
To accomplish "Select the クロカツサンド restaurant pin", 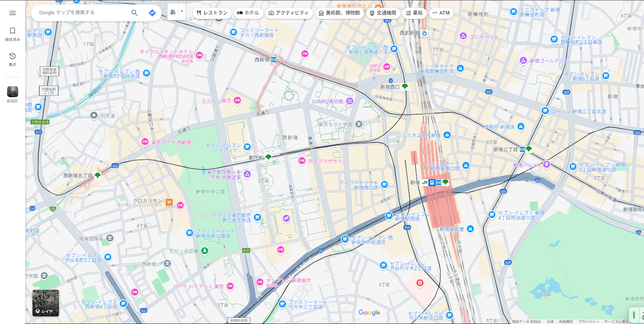I will click(169, 202).
